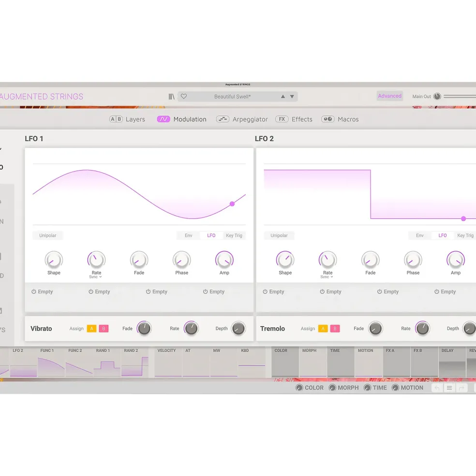Click the MOTION macro knob at bottom
Screen dimensions: 476x476
(x=395, y=388)
